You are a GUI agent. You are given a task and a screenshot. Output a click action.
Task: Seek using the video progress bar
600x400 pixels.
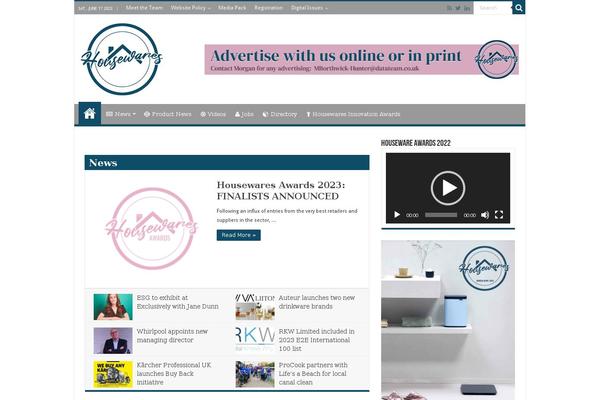[x=441, y=215]
